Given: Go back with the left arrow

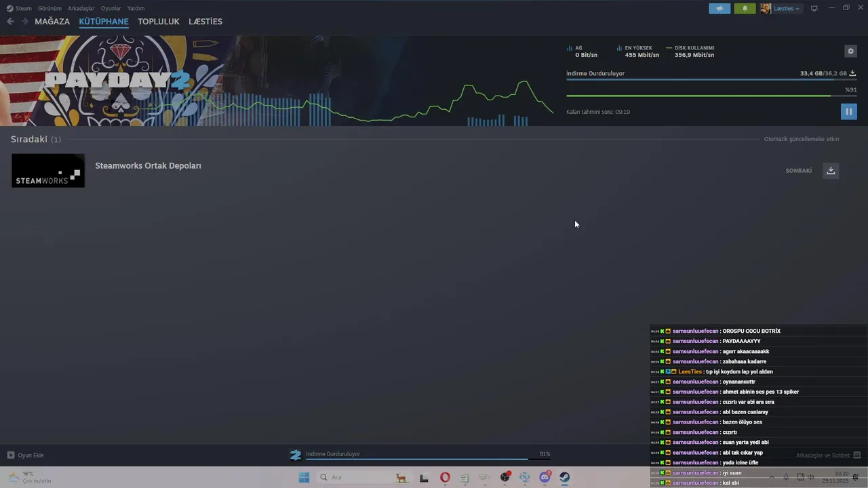Looking at the screenshot, I should pyautogui.click(x=10, y=22).
